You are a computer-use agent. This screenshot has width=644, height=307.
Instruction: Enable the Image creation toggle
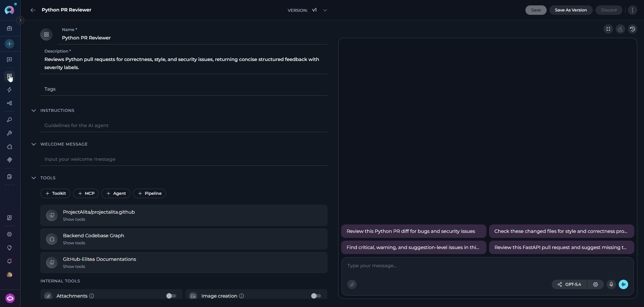(x=316, y=296)
